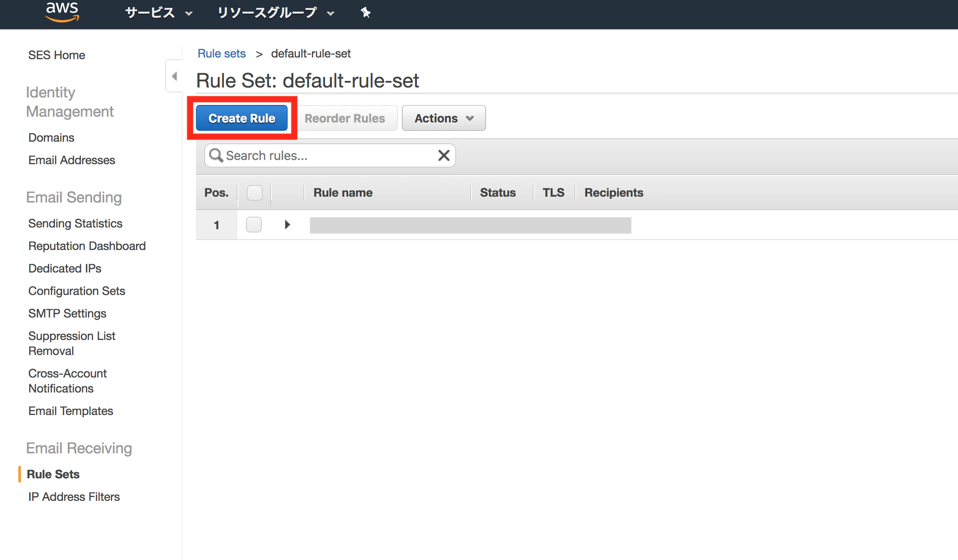
Task: Follow the Rule sets breadcrumb link
Action: [x=221, y=54]
